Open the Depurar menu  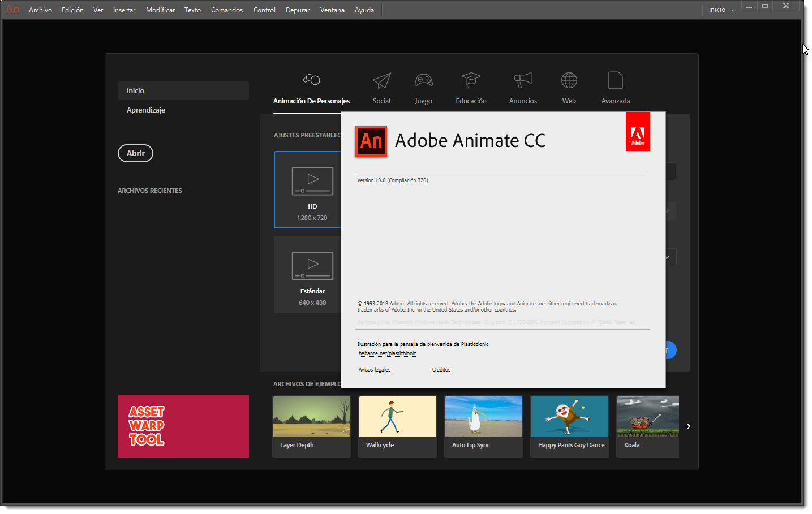tap(298, 10)
